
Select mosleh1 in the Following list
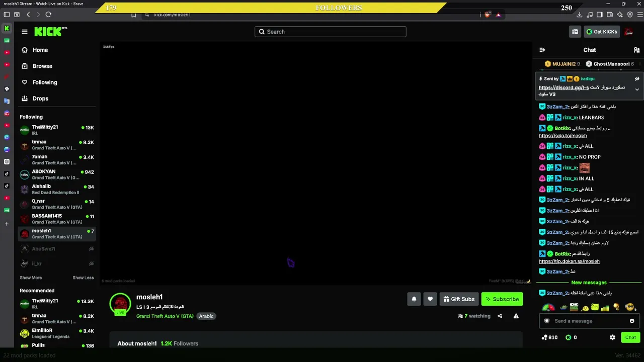click(57, 234)
